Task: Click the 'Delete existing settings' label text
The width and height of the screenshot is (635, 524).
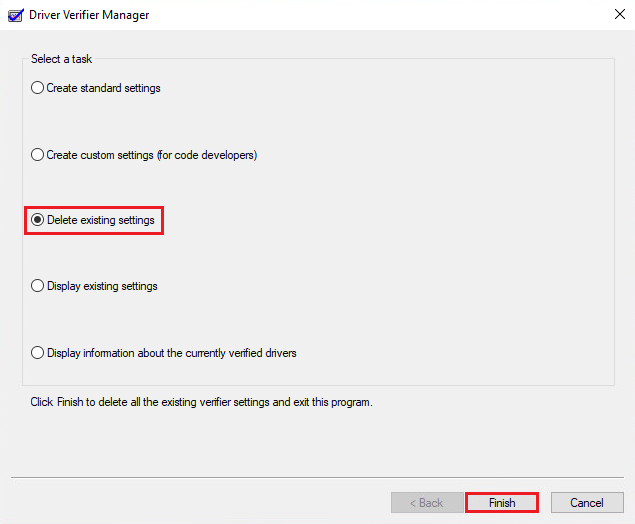Action: pos(101,220)
